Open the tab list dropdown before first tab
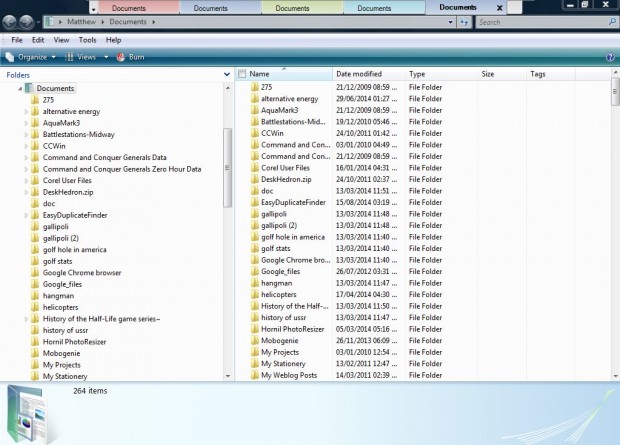The width and height of the screenshot is (620, 445). [x=93, y=9]
